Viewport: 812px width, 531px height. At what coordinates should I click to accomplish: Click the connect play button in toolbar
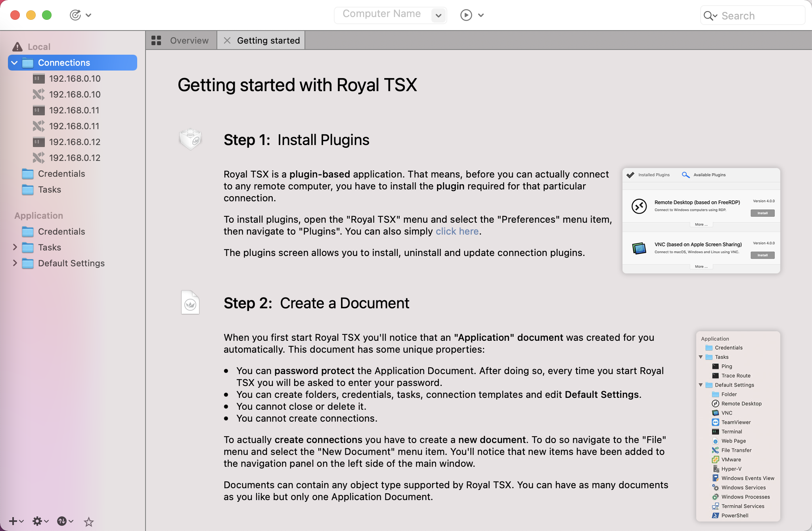(x=466, y=15)
